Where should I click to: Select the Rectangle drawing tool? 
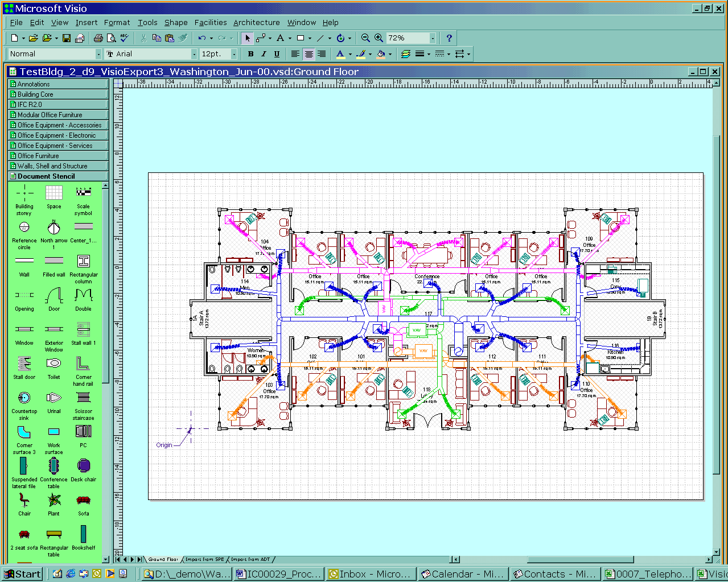[301, 38]
